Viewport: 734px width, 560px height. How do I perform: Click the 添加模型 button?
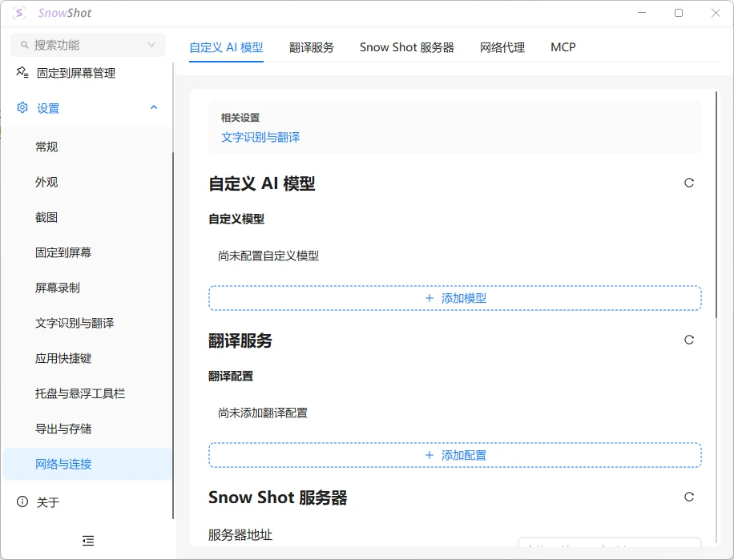[x=455, y=298]
